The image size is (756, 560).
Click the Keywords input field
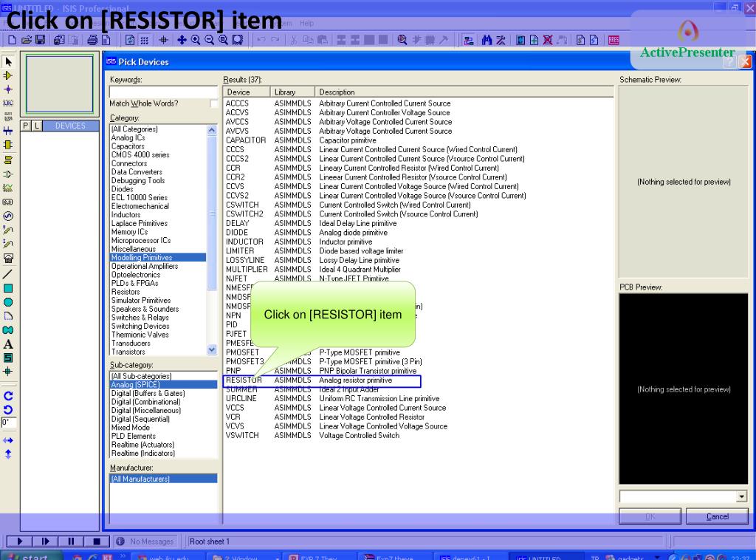(x=163, y=92)
